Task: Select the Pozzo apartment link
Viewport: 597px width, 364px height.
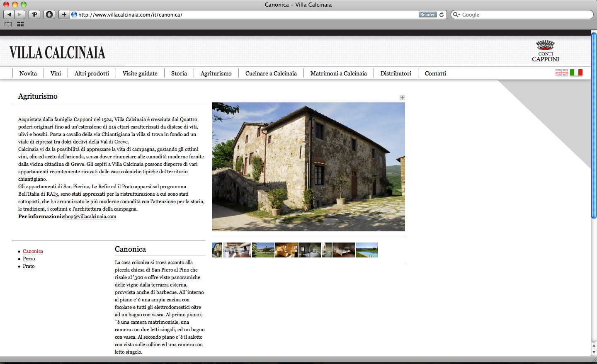Action: click(29, 259)
